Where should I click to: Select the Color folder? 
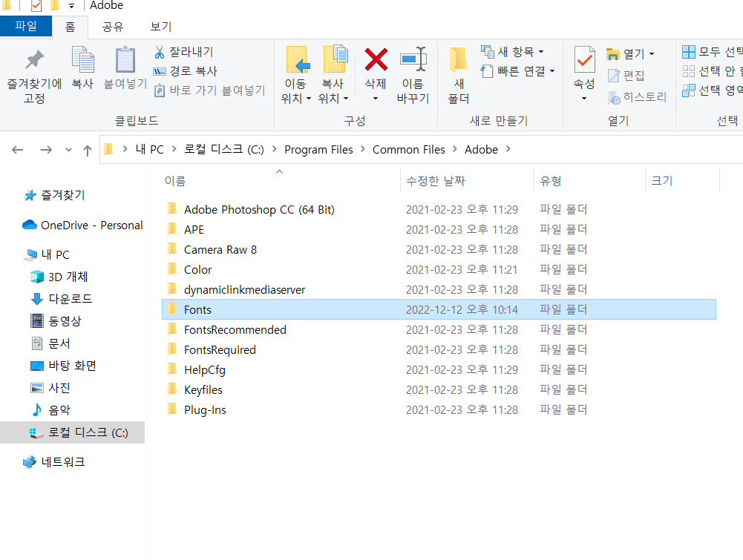coord(439,270)
